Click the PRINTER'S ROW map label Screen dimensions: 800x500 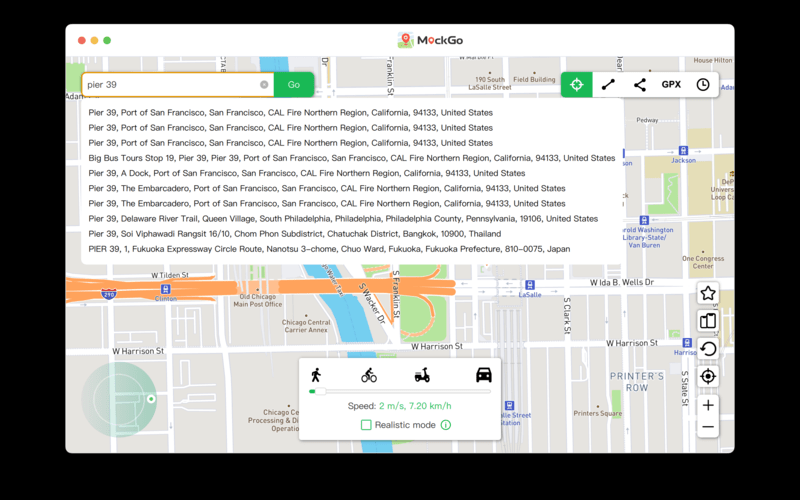(x=637, y=382)
